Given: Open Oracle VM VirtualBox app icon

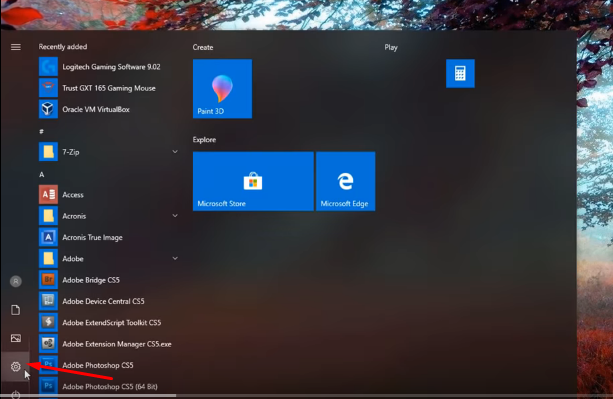Looking at the screenshot, I should (48, 109).
